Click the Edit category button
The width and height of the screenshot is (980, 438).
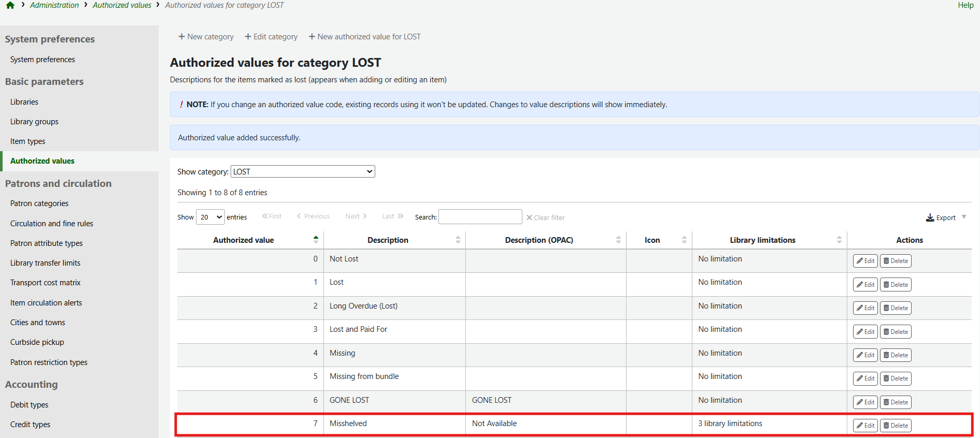point(271,37)
